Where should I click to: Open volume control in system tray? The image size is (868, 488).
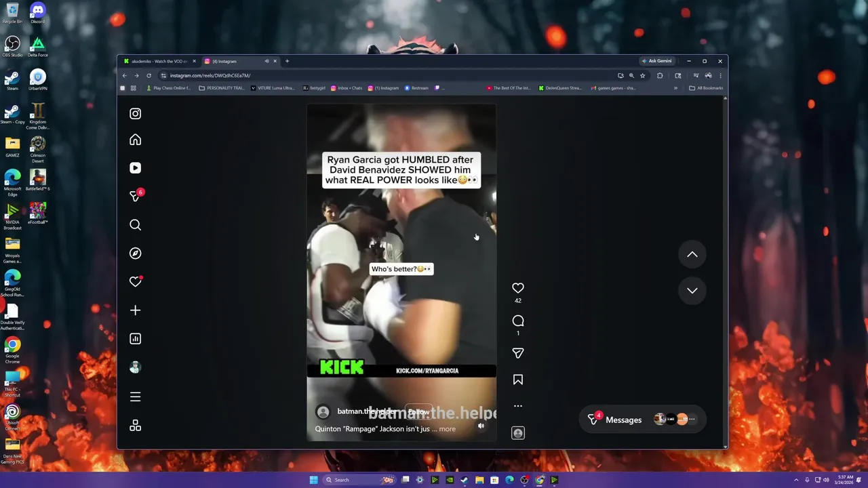pos(825,480)
